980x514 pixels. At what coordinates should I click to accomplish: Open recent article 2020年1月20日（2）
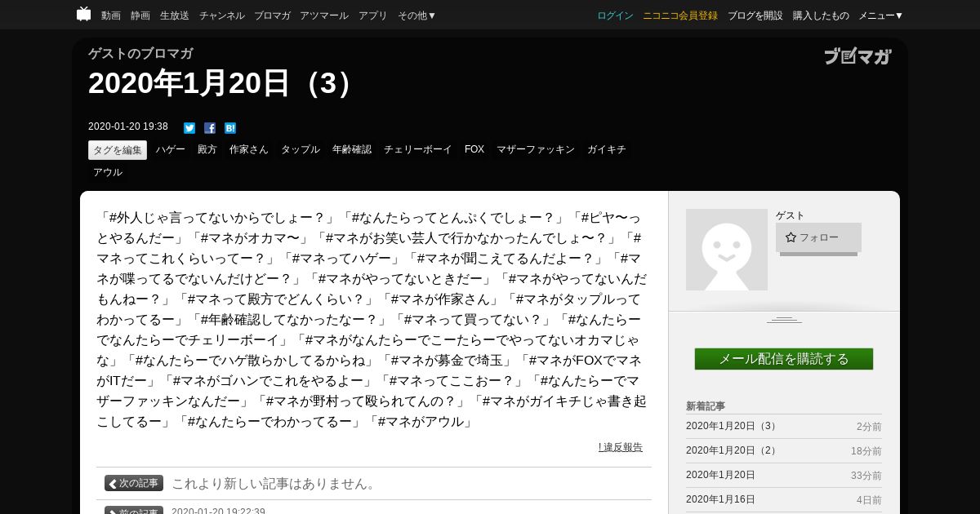(x=733, y=451)
